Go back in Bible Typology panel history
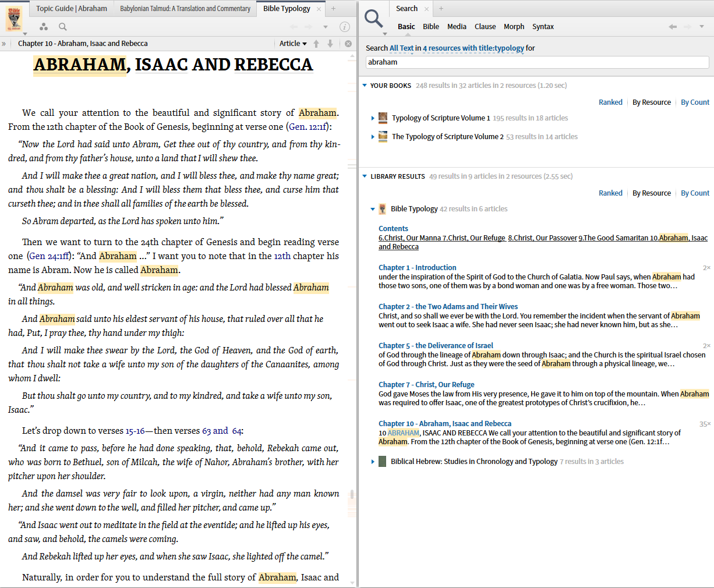The image size is (714, 588). (294, 27)
